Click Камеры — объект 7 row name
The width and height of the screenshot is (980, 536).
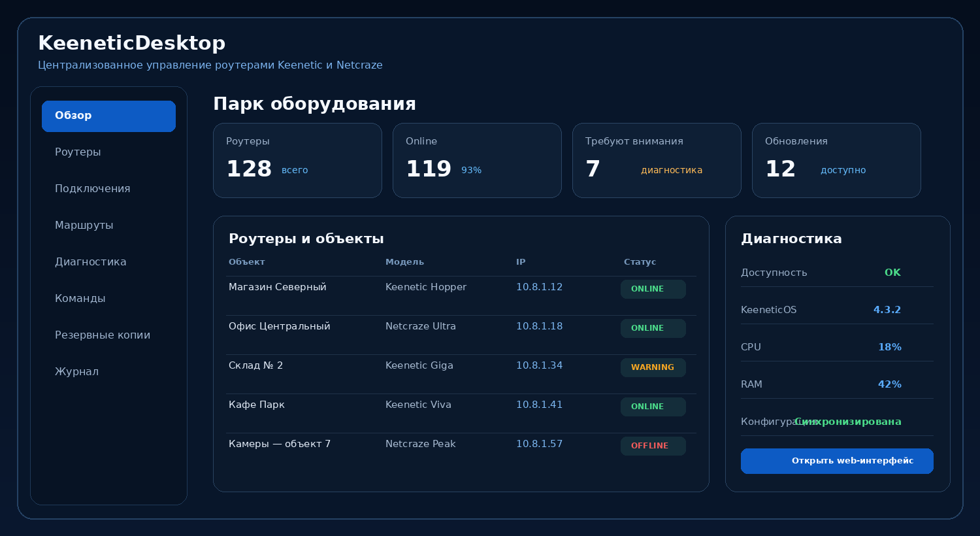pyautogui.click(x=280, y=444)
